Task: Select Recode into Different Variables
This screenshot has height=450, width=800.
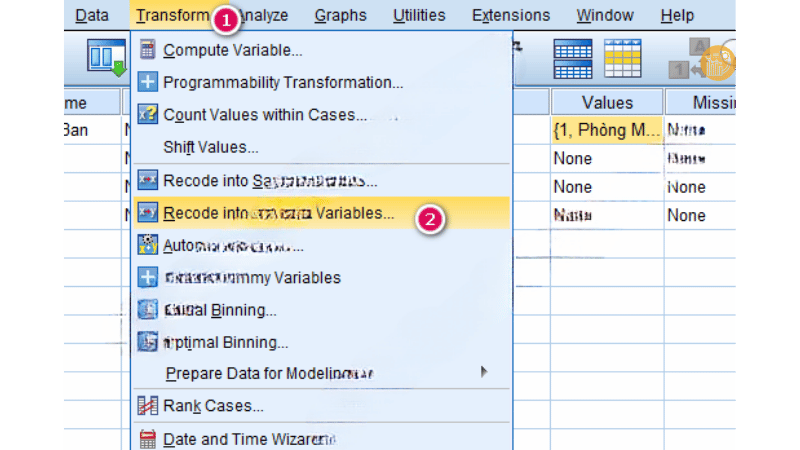Action: pyautogui.click(x=279, y=213)
